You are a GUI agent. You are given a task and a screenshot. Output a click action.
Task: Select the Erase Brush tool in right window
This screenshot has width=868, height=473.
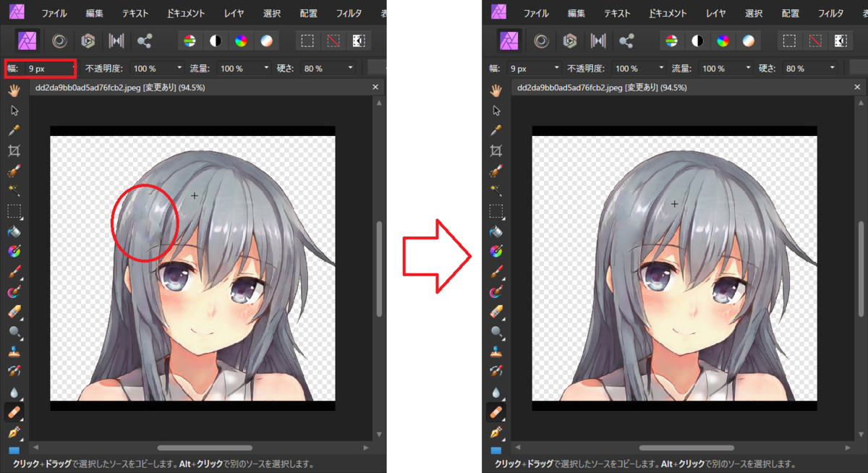pyautogui.click(x=496, y=312)
